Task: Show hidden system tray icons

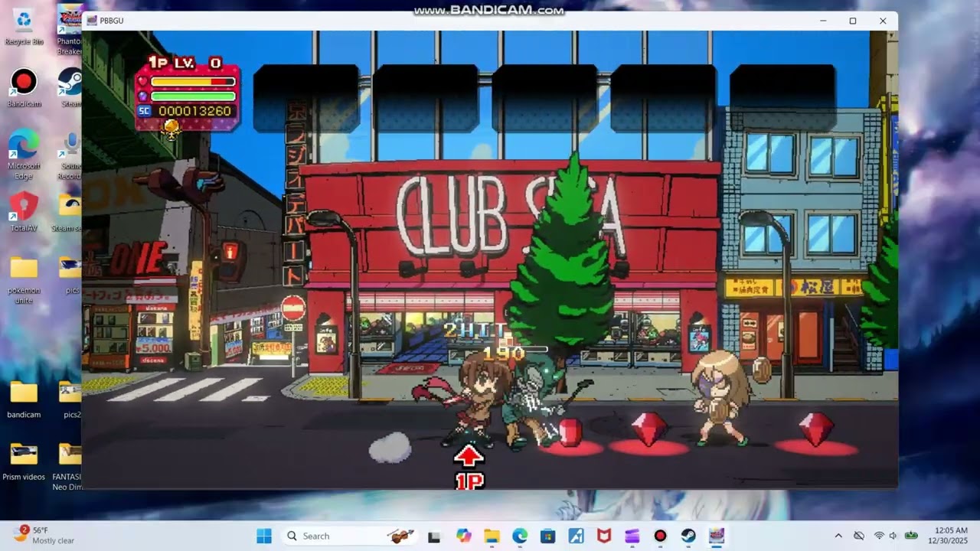Action: (x=838, y=536)
